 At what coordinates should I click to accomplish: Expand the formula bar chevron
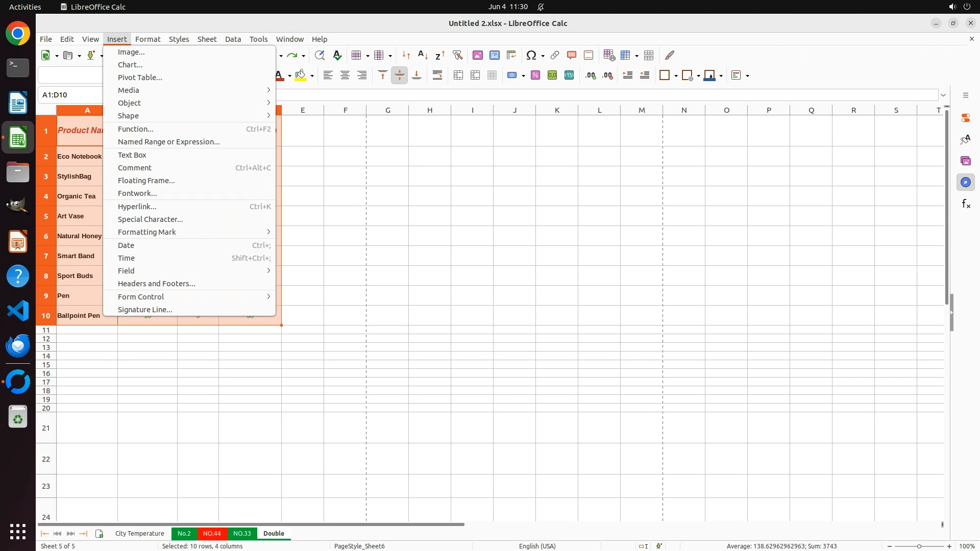tap(943, 95)
